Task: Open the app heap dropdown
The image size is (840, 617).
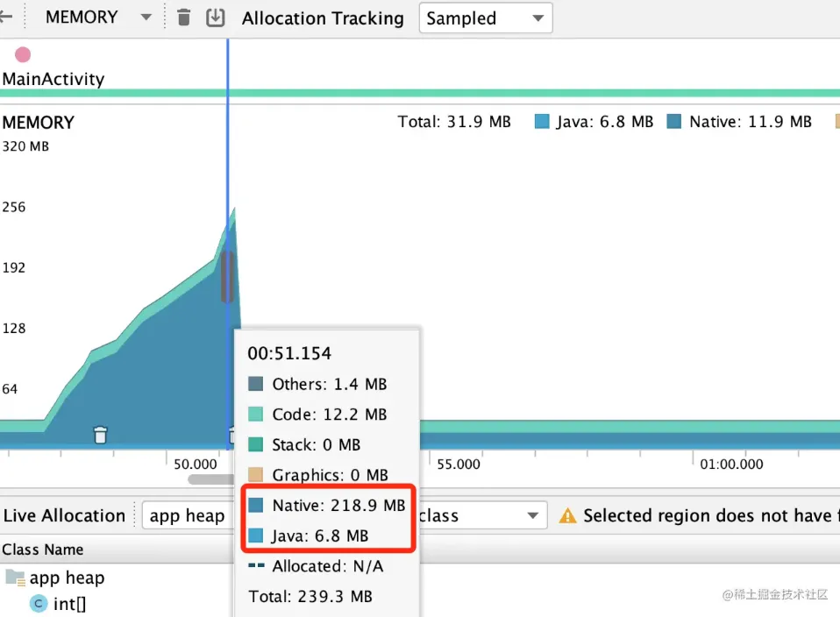Action: point(188,515)
